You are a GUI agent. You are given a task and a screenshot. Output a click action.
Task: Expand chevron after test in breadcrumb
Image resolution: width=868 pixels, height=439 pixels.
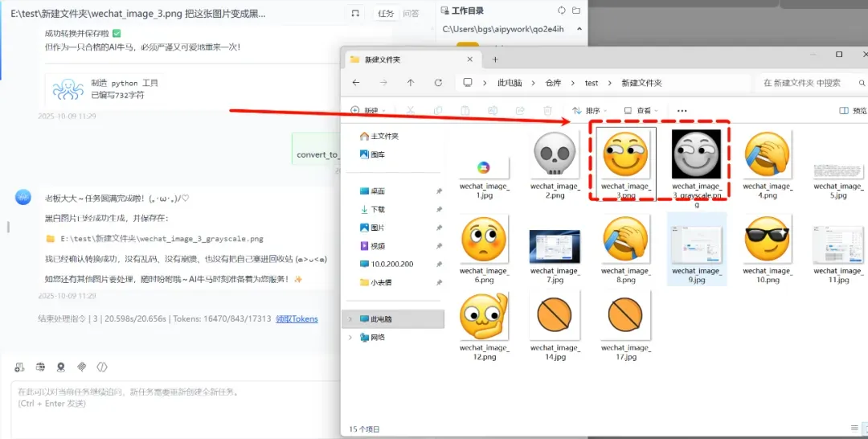pyautogui.click(x=610, y=83)
